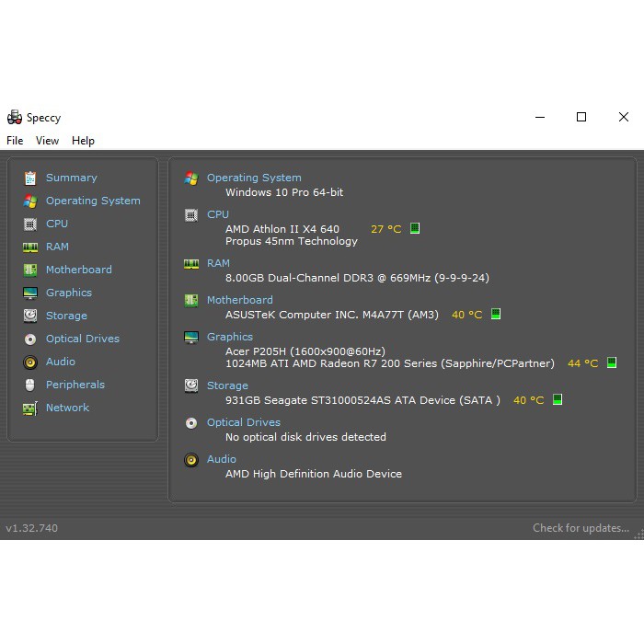Click the RAM heading link in summary
The width and height of the screenshot is (644, 644).
pos(218,263)
